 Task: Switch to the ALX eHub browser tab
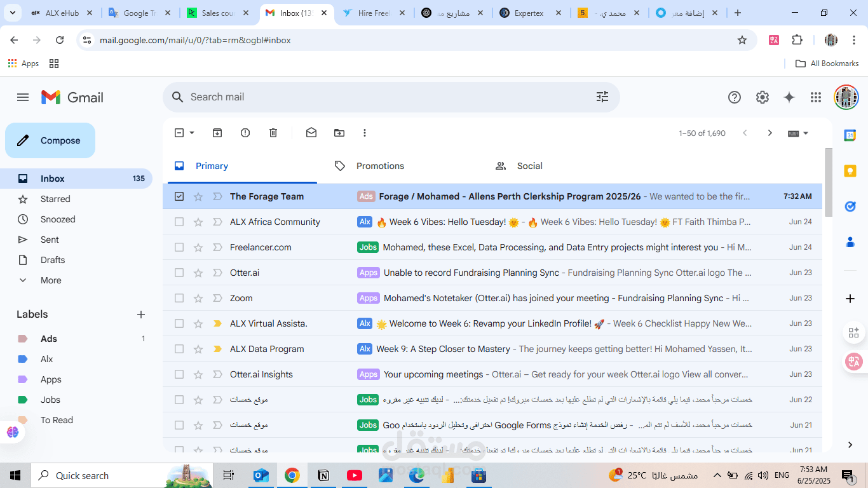(62, 13)
